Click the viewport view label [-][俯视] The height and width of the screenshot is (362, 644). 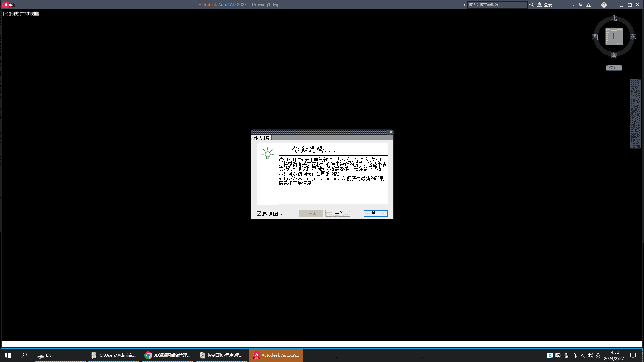[x=14, y=13]
